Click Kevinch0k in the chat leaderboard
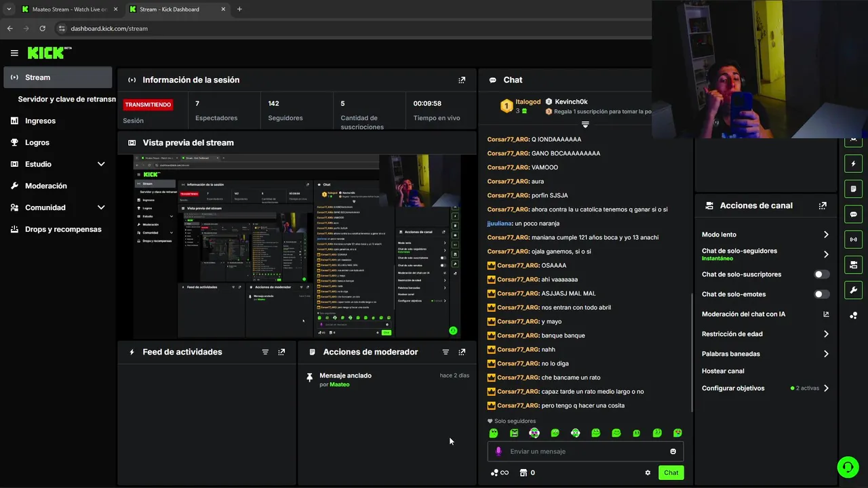This screenshot has width=868, height=488. [x=571, y=102]
